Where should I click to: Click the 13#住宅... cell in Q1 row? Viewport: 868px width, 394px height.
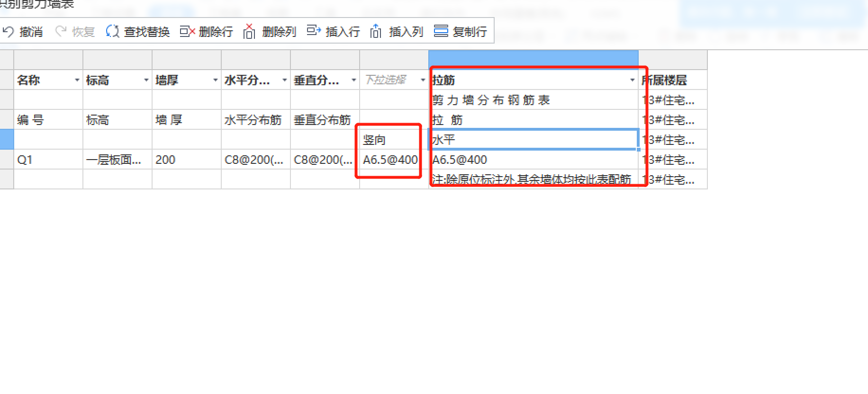(673, 160)
